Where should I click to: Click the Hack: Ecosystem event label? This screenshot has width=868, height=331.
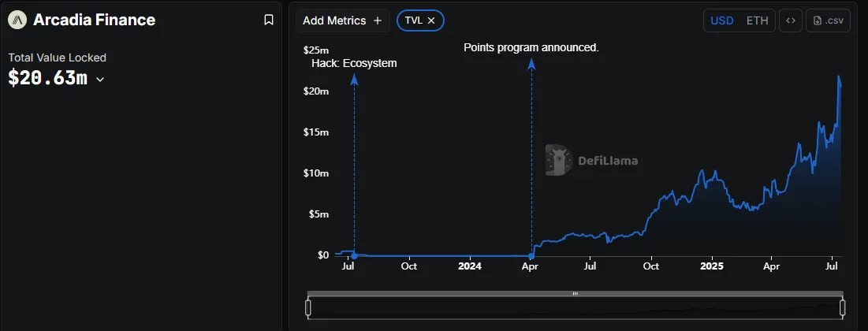354,63
